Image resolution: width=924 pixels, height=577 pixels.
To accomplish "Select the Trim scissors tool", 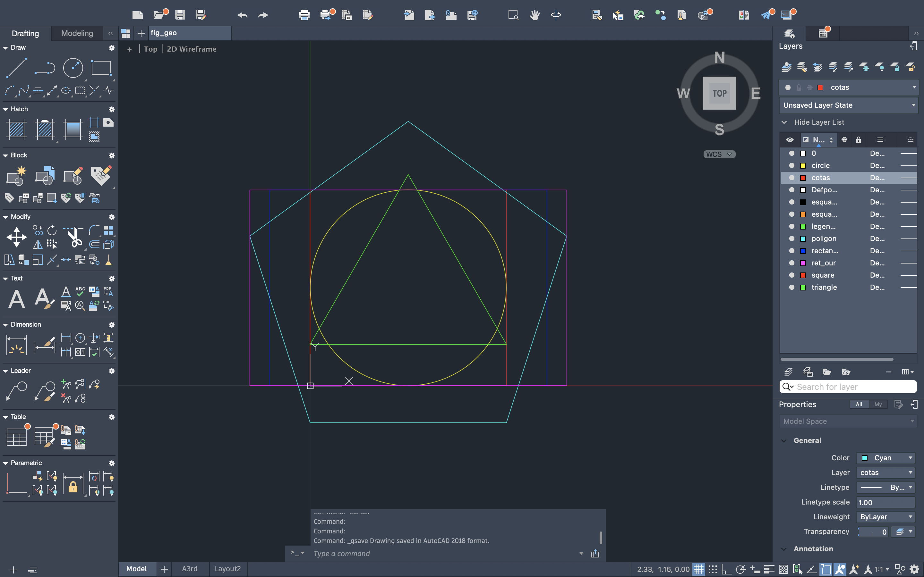I will point(74,237).
